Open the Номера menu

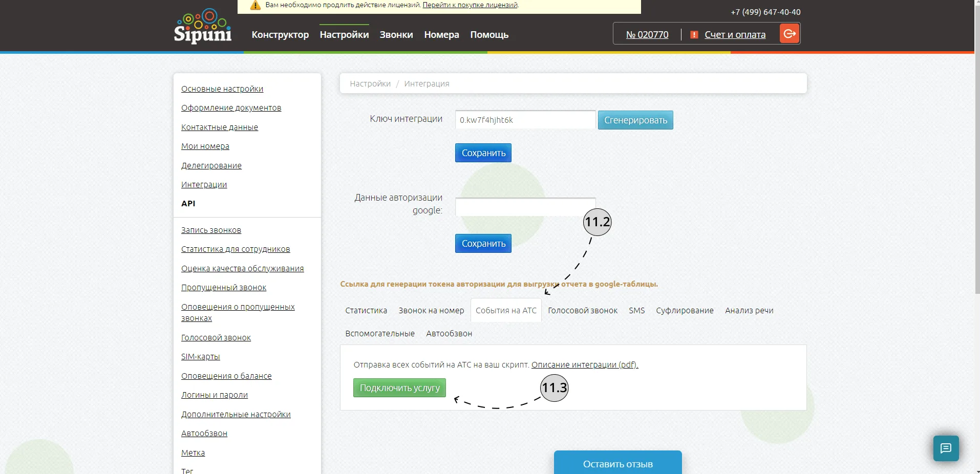441,35
